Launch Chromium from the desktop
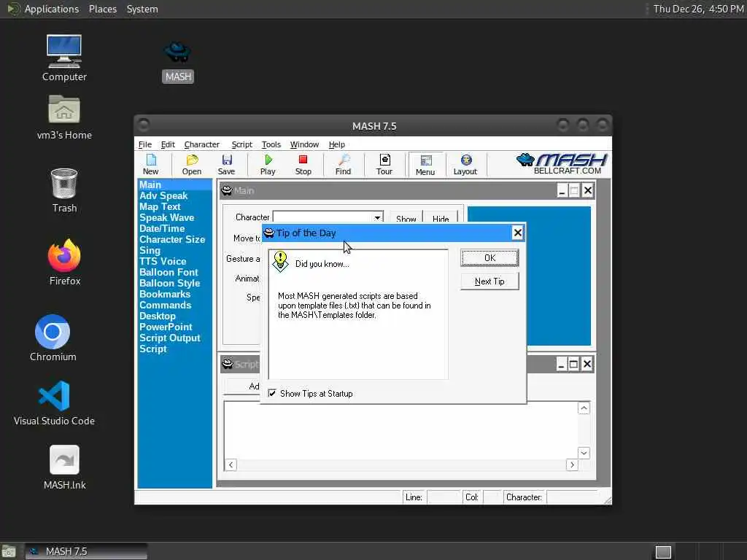 pos(53,338)
